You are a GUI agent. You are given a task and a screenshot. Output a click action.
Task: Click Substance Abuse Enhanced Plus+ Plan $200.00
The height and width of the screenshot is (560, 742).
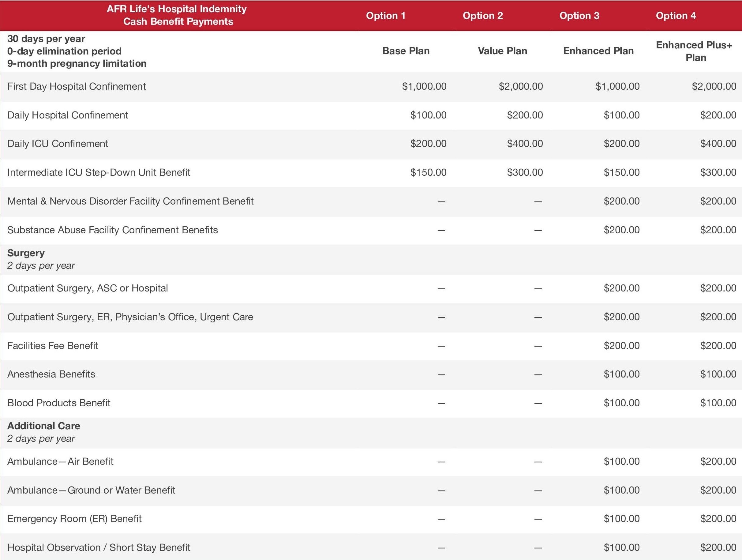[x=718, y=230]
